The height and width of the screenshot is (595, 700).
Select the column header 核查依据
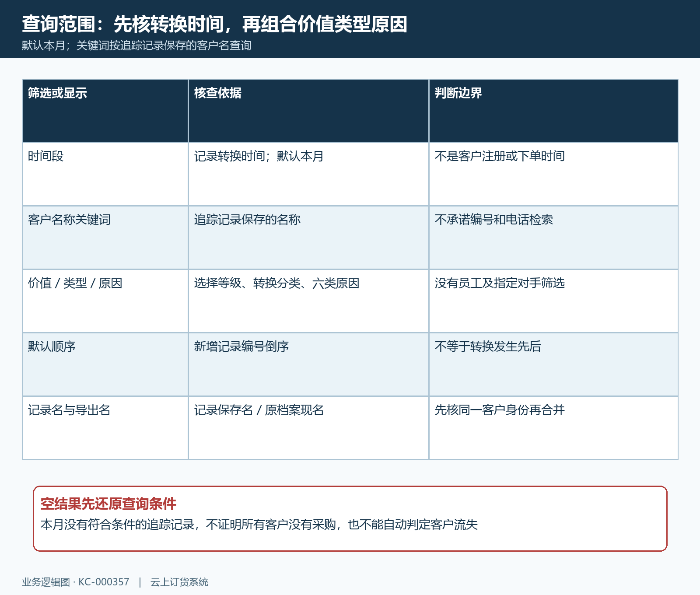point(308,111)
